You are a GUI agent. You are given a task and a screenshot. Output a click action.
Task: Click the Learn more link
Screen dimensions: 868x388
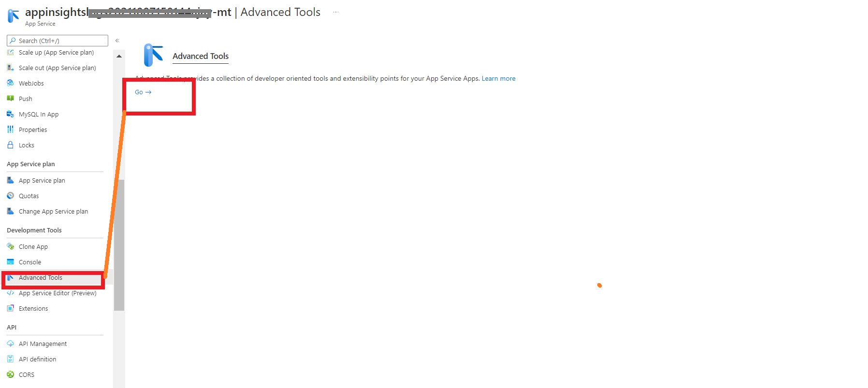click(x=498, y=78)
